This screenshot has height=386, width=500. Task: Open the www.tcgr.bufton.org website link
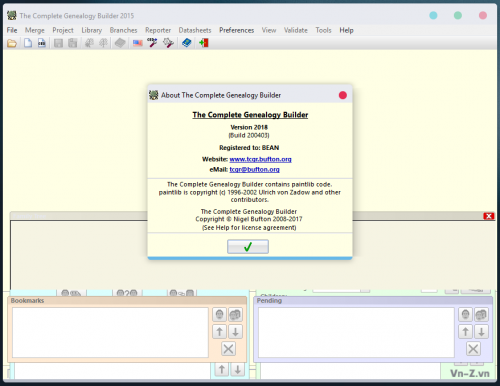point(260,159)
